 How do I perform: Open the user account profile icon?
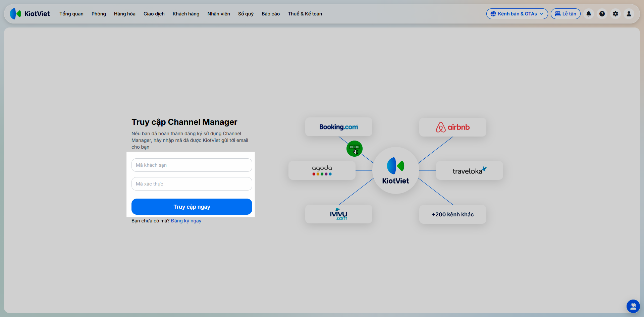point(629,14)
